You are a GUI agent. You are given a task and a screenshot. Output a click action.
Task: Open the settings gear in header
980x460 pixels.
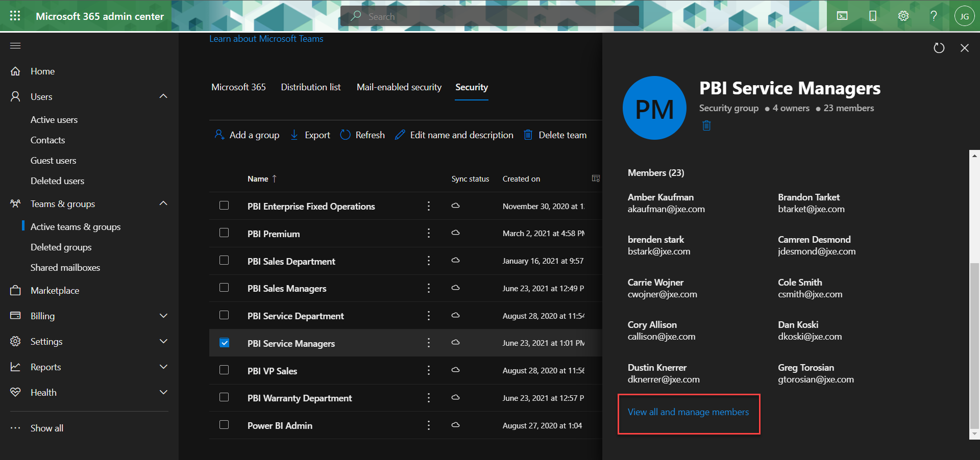(x=903, y=16)
